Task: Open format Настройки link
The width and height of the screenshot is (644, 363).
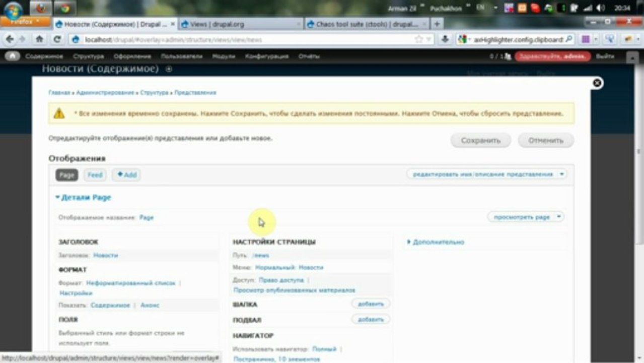Action: click(76, 293)
